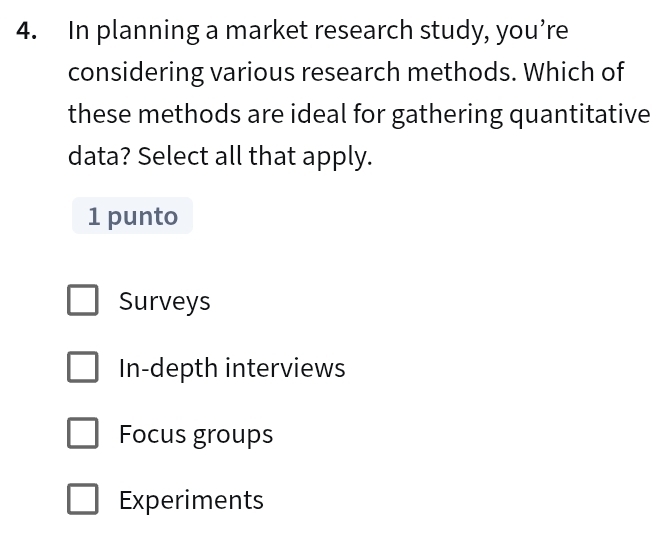The height and width of the screenshot is (544, 668).
Task: Enable the Experiments checkbox
Action: coord(83,500)
